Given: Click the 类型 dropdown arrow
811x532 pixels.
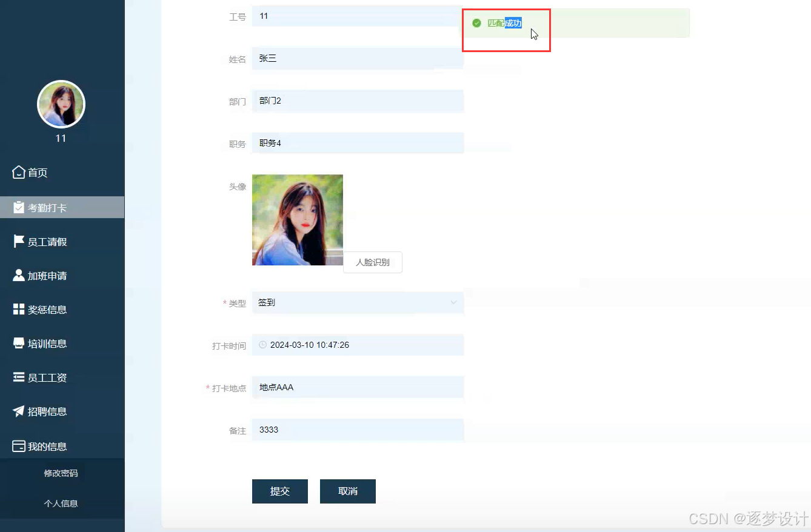Looking at the screenshot, I should tap(453, 302).
